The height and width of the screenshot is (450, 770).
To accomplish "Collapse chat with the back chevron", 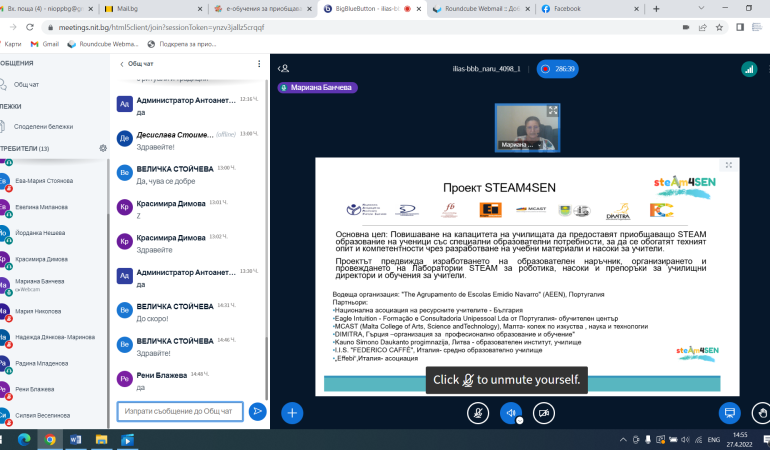I will [121, 64].
